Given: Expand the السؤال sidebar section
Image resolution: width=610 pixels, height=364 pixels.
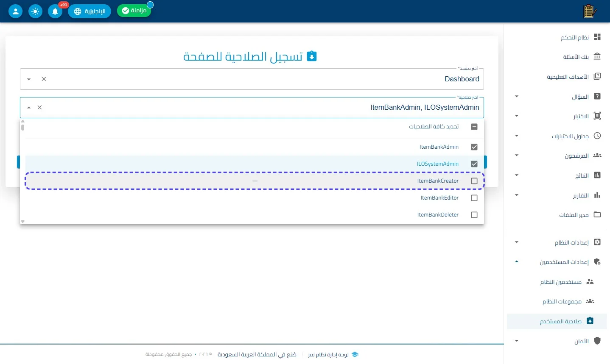Looking at the screenshot, I should tap(517, 97).
